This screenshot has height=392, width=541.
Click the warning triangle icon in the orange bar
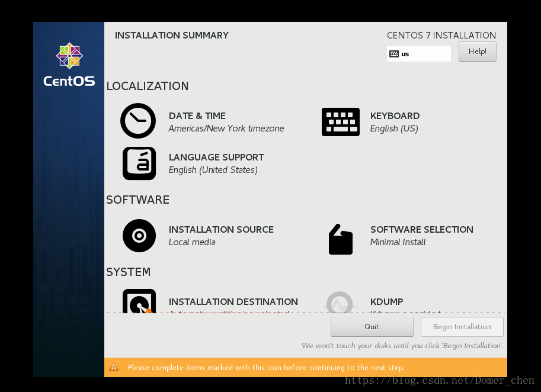(x=114, y=368)
